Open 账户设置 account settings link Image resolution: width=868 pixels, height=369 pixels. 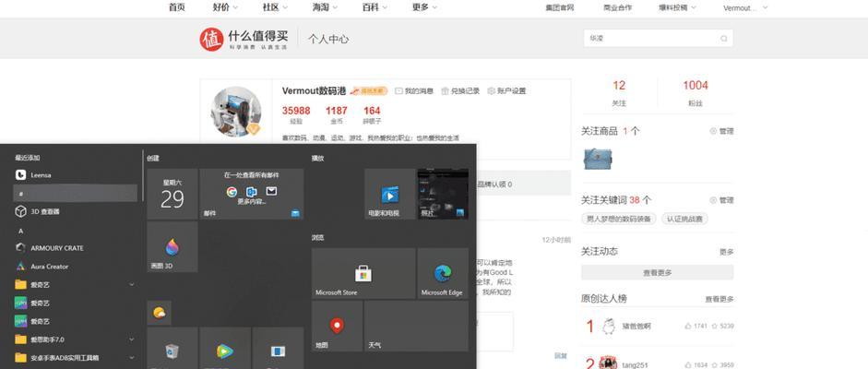(x=506, y=91)
